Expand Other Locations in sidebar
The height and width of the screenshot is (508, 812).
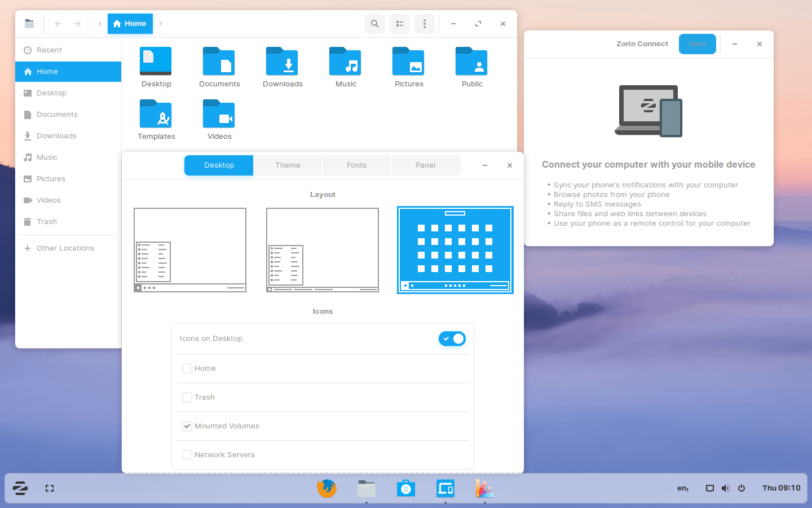tap(65, 248)
